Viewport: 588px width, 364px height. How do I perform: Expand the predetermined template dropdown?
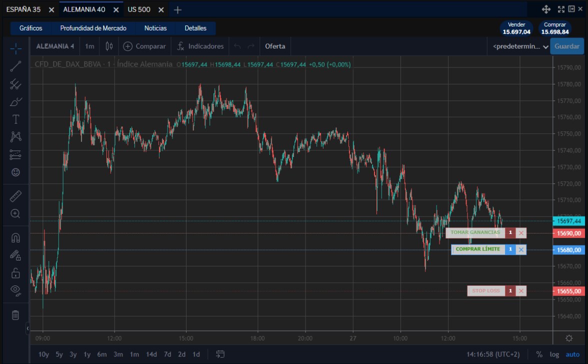pos(520,46)
